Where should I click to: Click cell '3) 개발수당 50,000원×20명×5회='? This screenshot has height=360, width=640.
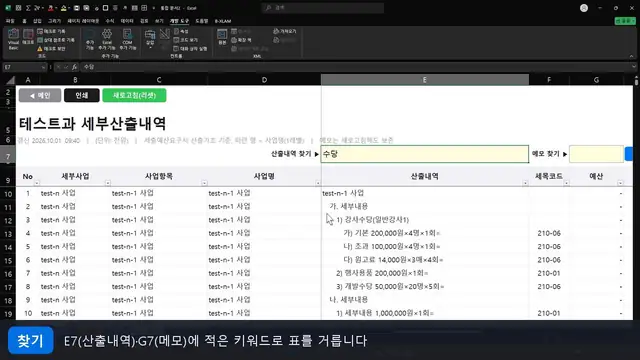point(424,287)
